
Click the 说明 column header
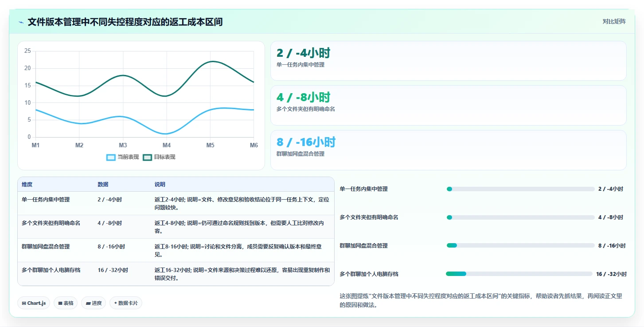[x=160, y=185]
